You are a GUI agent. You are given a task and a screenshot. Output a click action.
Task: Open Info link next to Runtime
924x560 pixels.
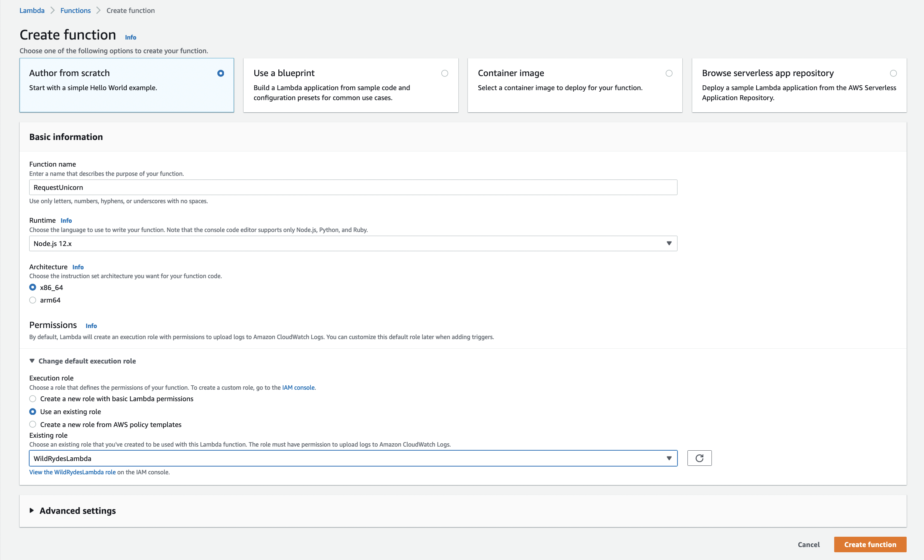(x=66, y=221)
